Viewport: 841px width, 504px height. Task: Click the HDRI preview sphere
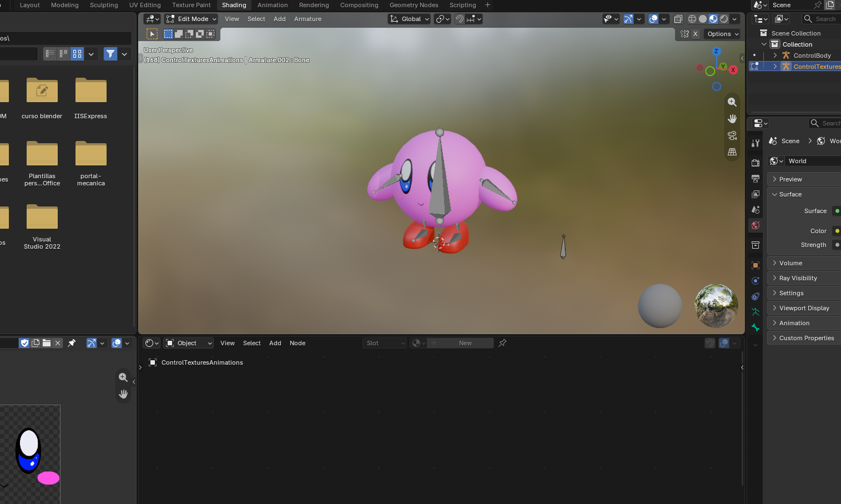tap(717, 306)
